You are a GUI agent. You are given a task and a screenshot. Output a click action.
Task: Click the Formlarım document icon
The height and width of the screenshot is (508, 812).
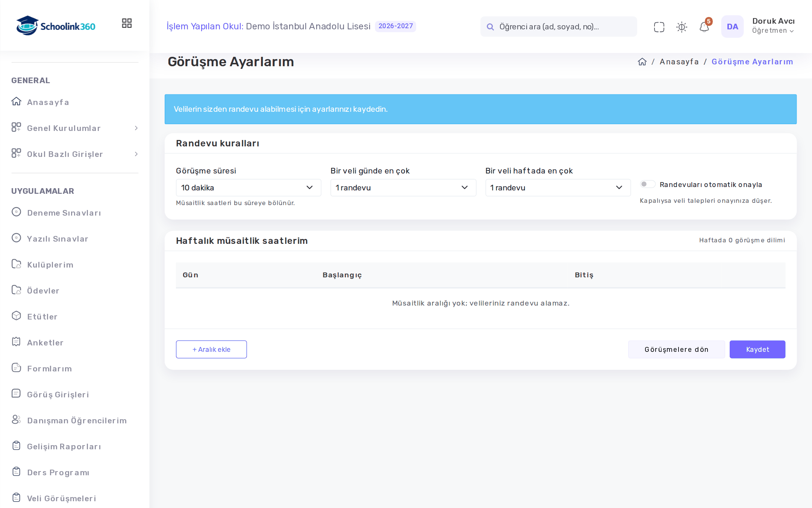(x=16, y=368)
